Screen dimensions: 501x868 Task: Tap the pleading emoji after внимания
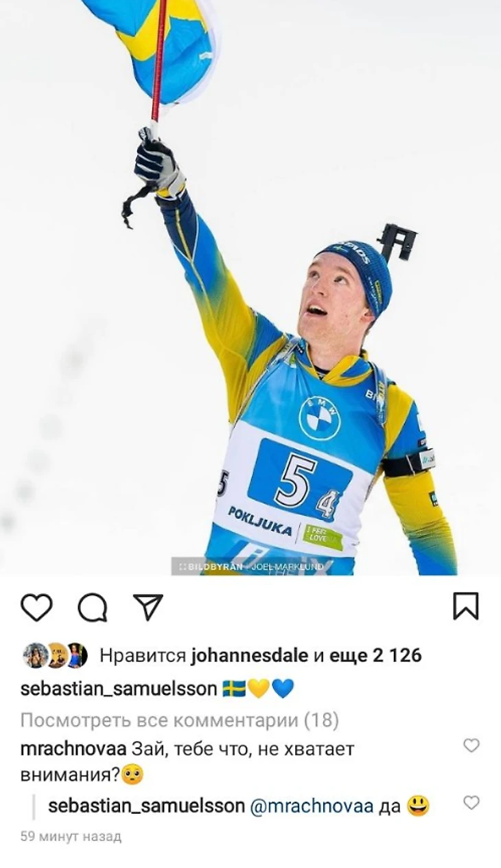[x=132, y=776]
